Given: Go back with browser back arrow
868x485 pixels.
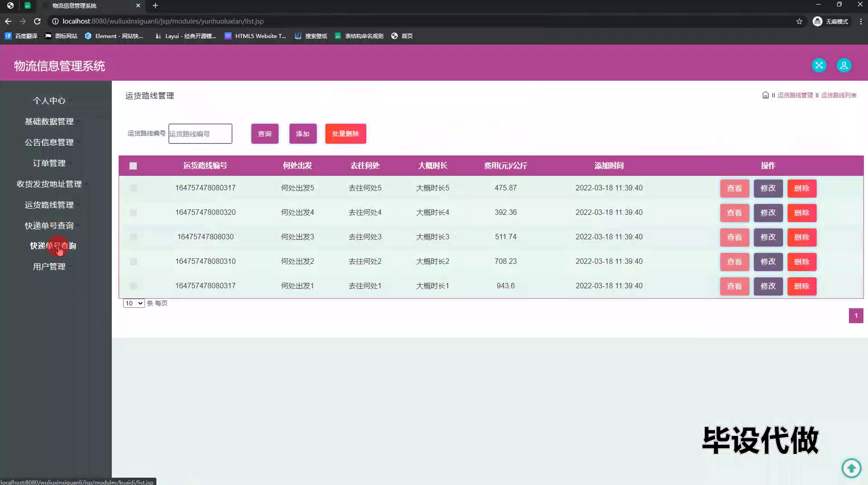Looking at the screenshot, I should (x=8, y=21).
